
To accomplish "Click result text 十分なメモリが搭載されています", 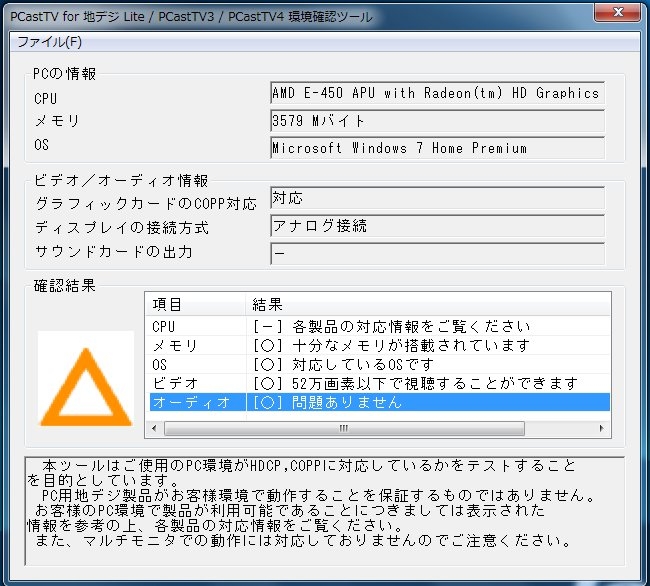I will 411,345.
